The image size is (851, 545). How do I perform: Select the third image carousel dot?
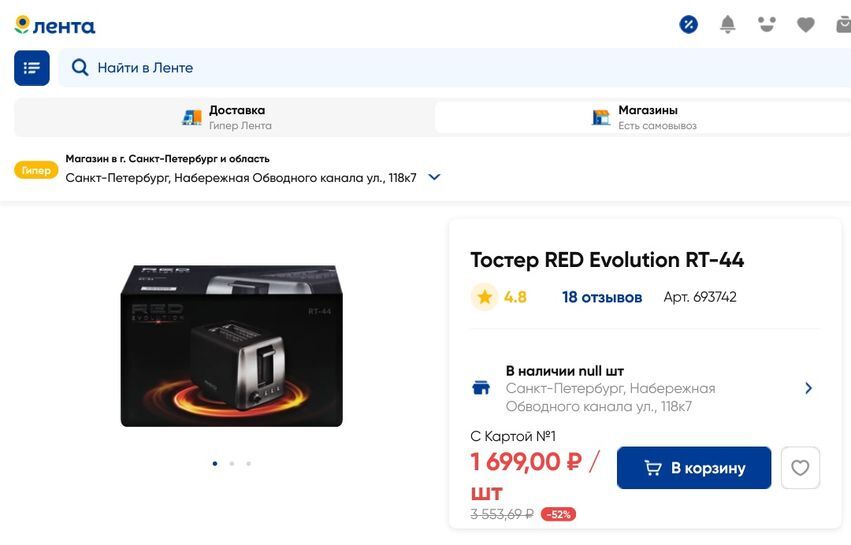248,464
